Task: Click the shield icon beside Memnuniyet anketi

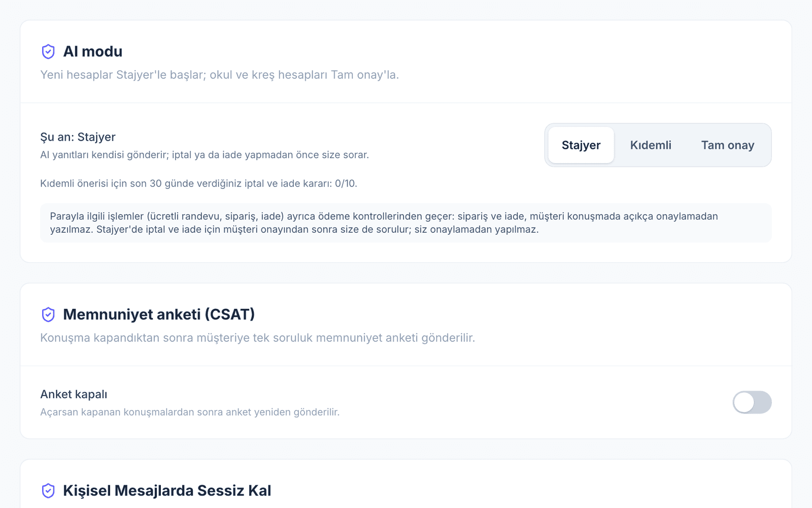Action: tap(48, 314)
